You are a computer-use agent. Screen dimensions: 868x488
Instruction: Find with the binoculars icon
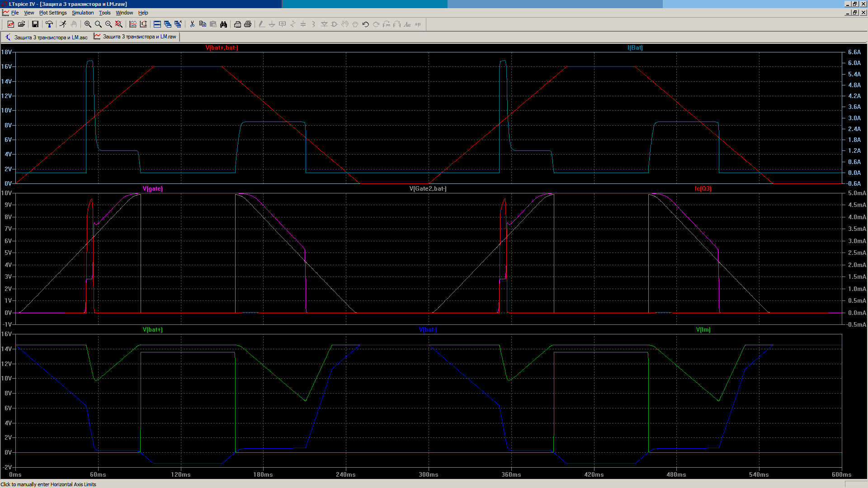click(x=223, y=24)
